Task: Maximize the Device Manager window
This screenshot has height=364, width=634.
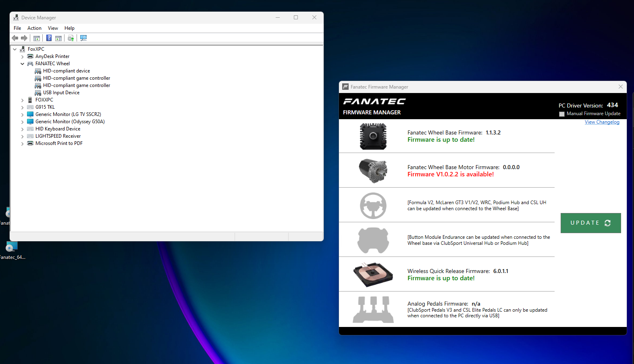Action: pyautogui.click(x=296, y=17)
